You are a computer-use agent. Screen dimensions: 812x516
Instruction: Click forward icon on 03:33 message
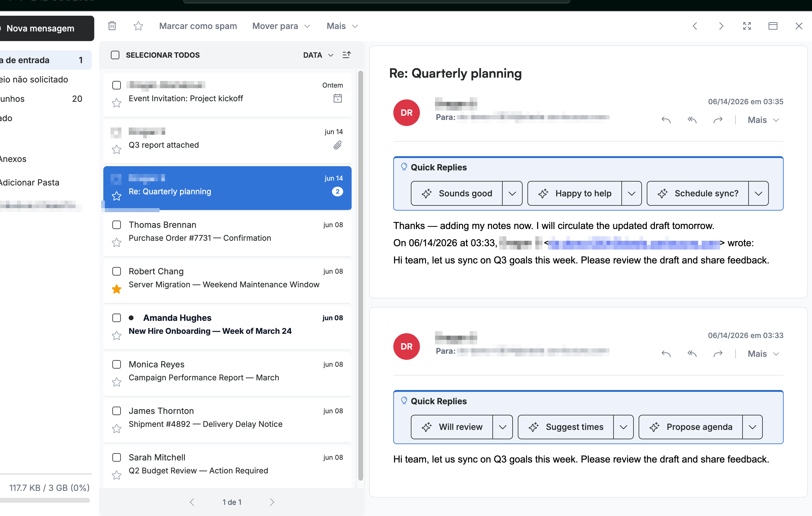[x=718, y=354]
